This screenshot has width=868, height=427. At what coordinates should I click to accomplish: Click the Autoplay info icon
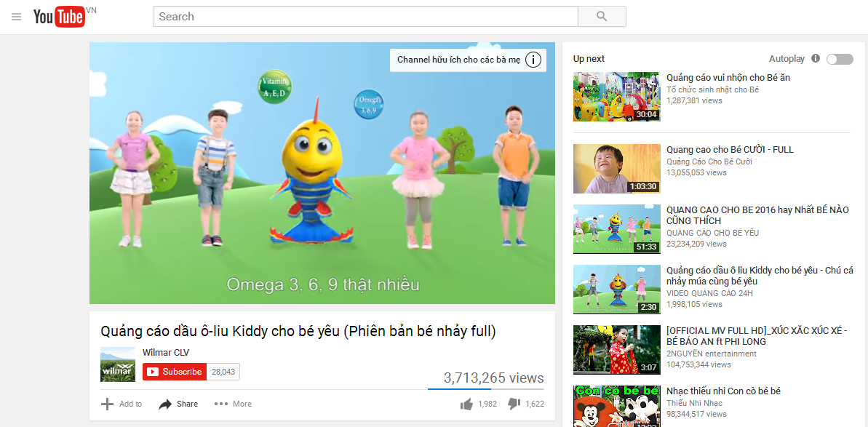(x=816, y=59)
